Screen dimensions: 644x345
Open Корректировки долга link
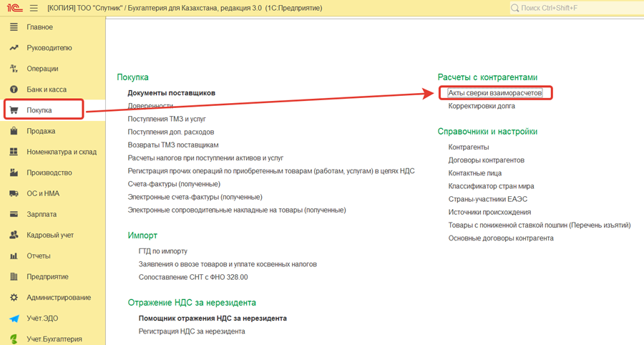pyautogui.click(x=481, y=106)
